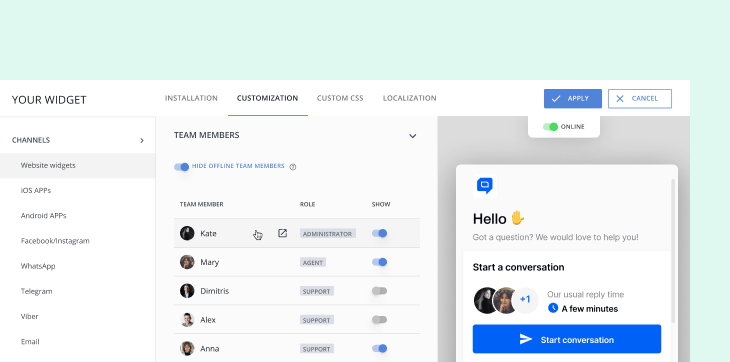Click Mary's avatar in the team list
Image resolution: width=730 pixels, height=362 pixels.
point(187,262)
